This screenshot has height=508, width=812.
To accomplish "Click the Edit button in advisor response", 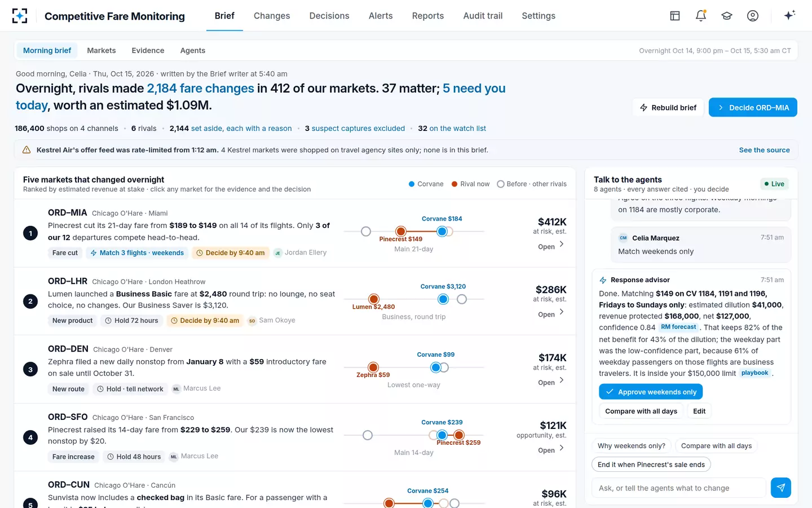I will click(699, 411).
